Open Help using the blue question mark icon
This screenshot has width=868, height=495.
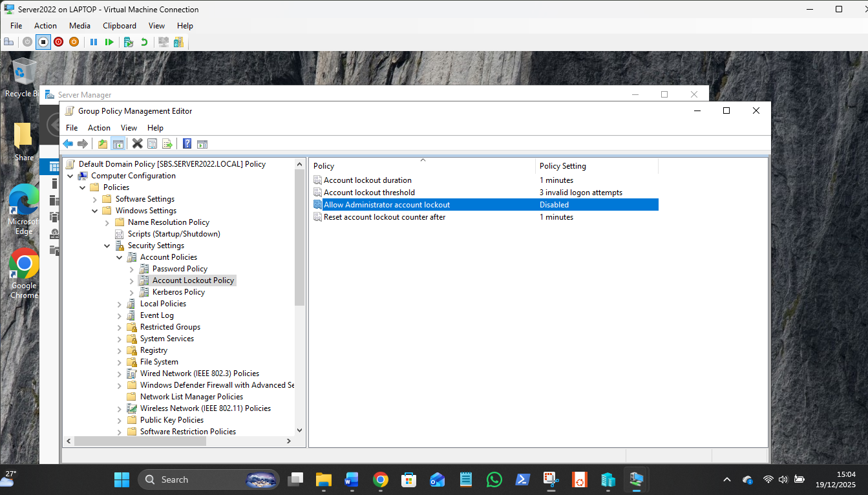(x=187, y=143)
